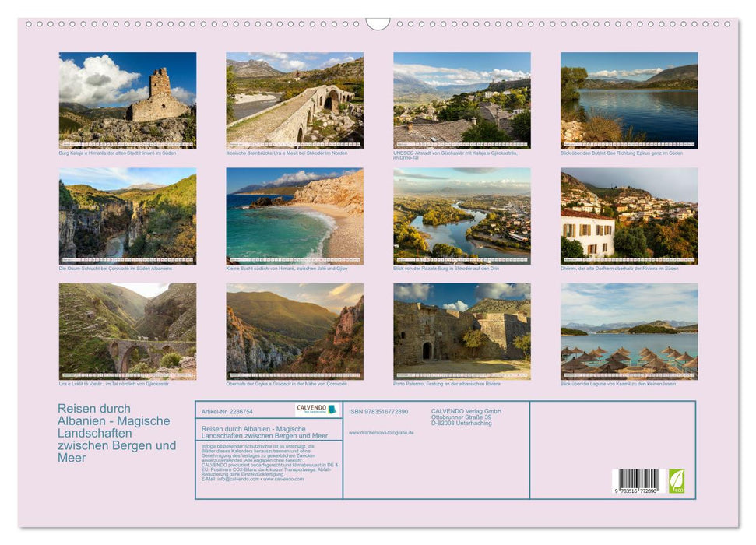Click caption 'Ikonische Steinbrücke Ura e Mesit'

tap(287, 153)
